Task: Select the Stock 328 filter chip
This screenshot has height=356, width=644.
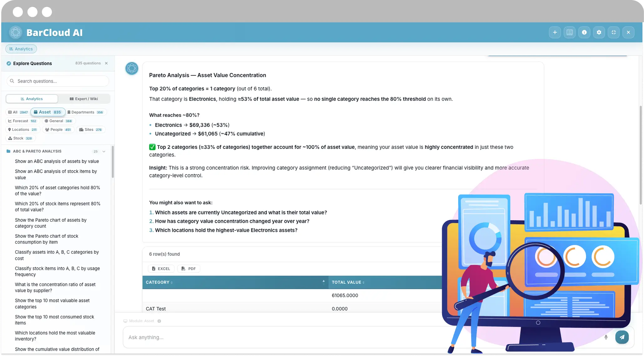Action: [x=20, y=138]
